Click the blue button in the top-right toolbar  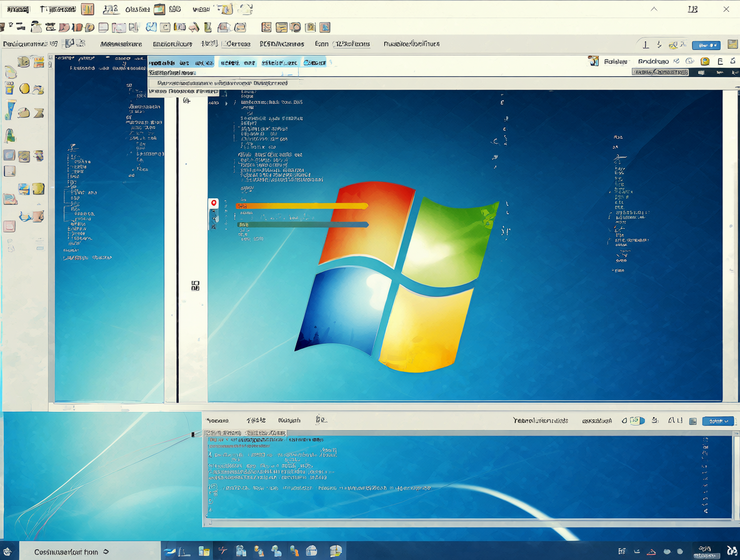(706, 45)
